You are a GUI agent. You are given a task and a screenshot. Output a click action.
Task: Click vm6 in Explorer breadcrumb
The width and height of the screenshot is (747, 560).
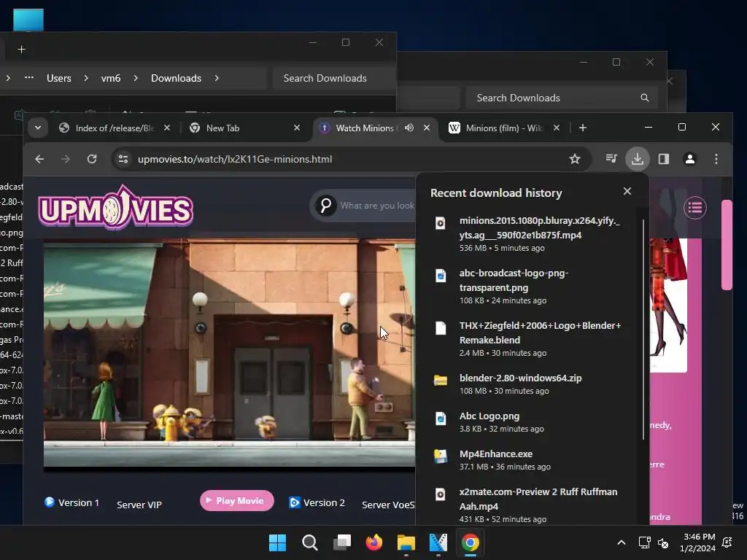(111, 78)
